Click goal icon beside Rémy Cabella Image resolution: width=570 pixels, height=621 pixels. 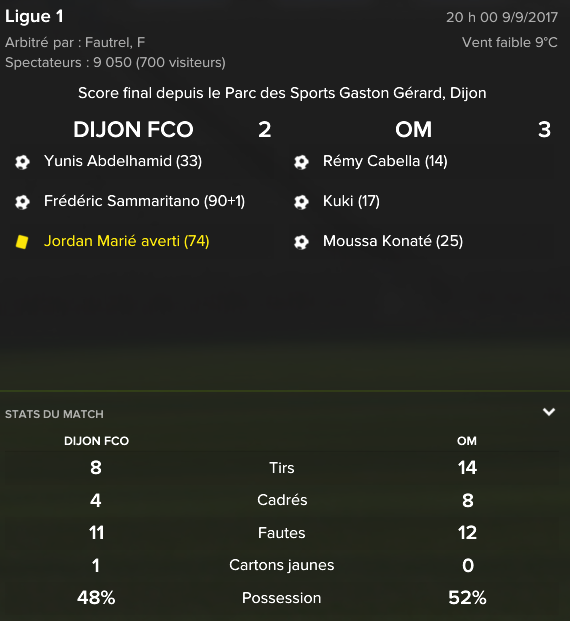point(301,162)
